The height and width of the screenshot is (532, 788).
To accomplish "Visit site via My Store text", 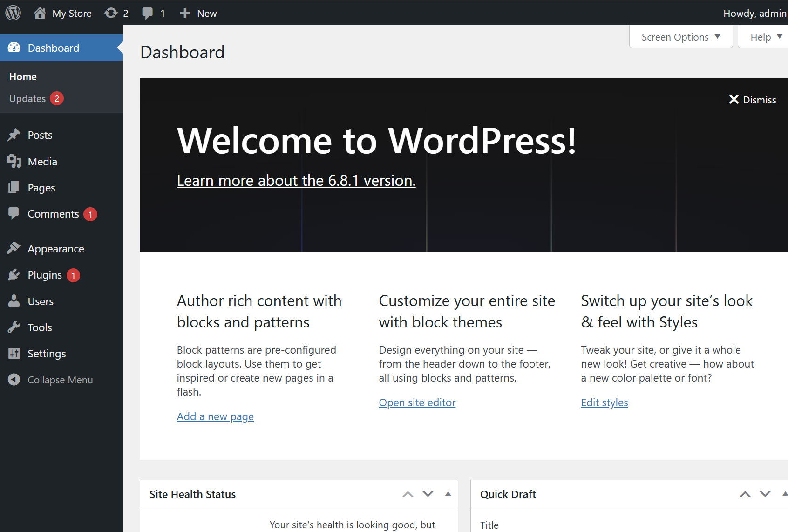I will (72, 14).
